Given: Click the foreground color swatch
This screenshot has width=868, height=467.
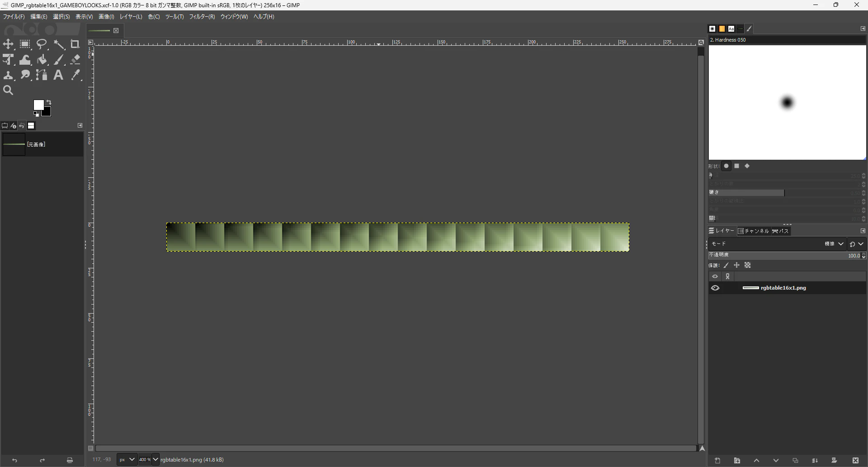Looking at the screenshot, I should click(x=38, y=105).
